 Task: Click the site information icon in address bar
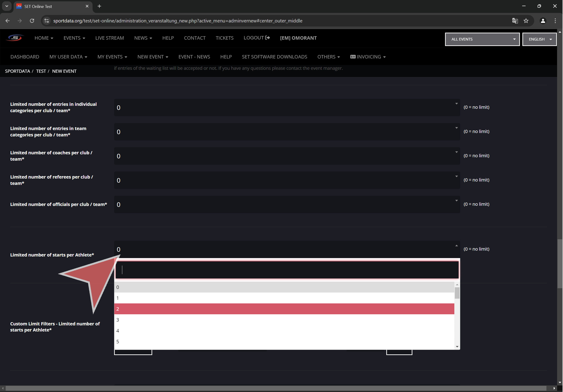47,21
